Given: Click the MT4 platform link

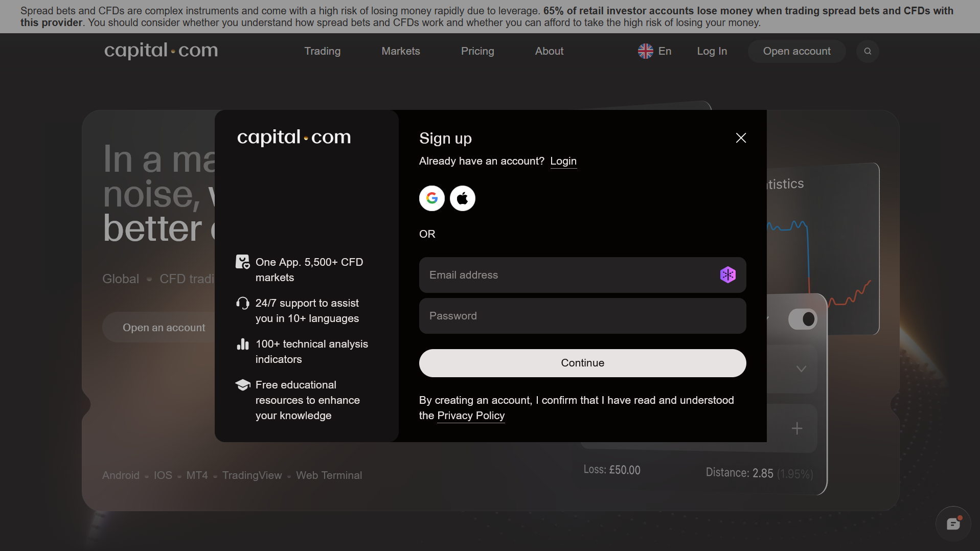Looking at the screenshot, I should (x=197, y=475).
